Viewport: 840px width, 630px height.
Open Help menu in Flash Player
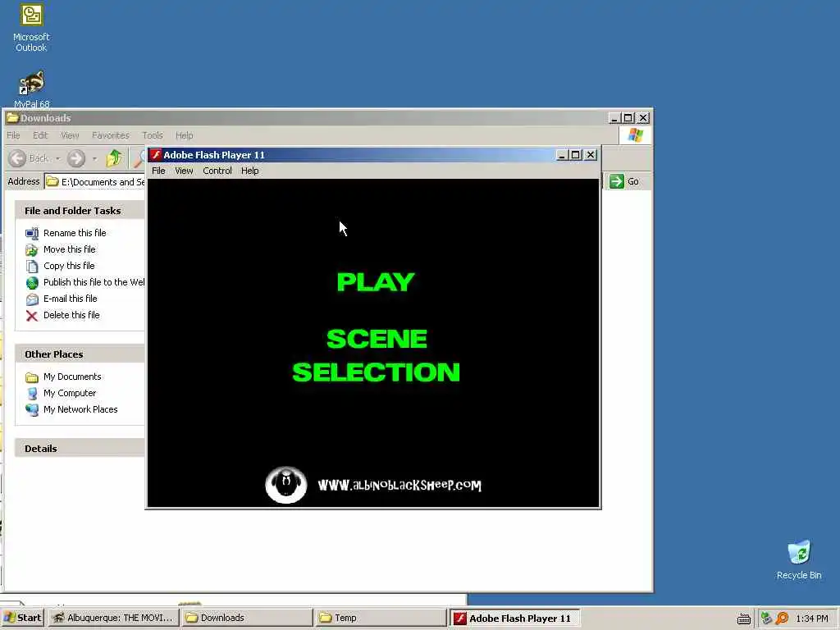pyautogui.click(x=249, y=171)
